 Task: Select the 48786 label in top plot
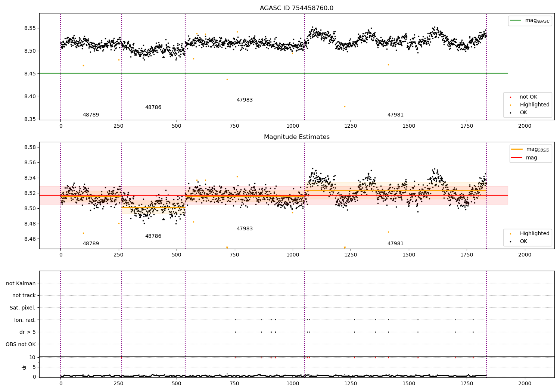pyautogui.click(x=153, y=108)
